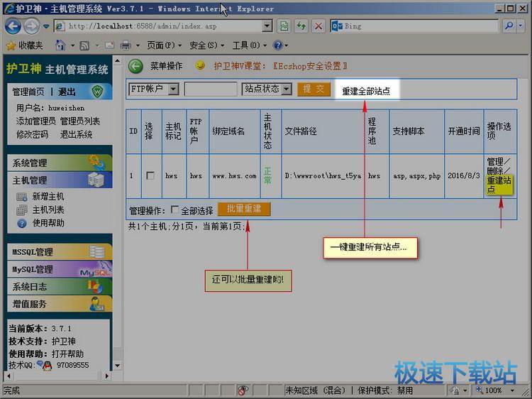The height and width of the screenshot is (399, 532).
Task: Open the 安全(S) menu
Action: [x=206, y=45]
